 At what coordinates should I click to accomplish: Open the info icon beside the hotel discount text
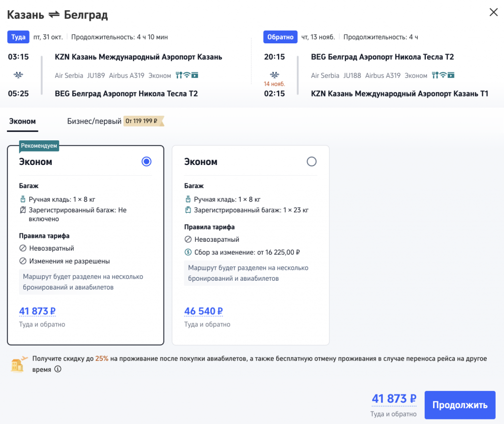pyautogui.click(x=58, y=369)
